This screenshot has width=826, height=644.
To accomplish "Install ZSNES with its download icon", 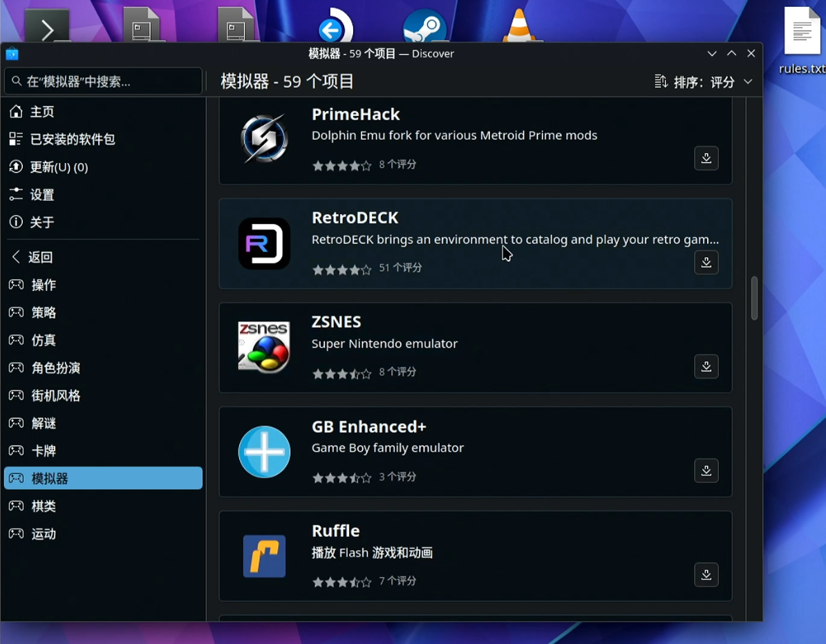I will 706,366.
